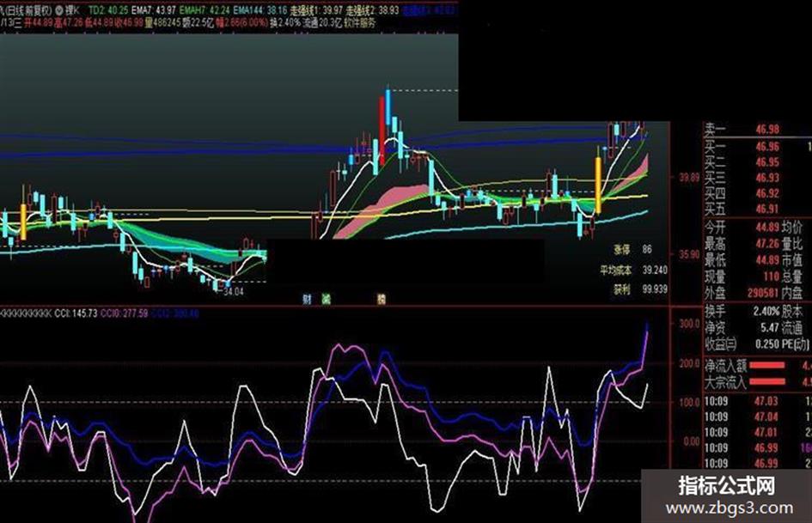The width and height of the screenshot is (812, 523).
Task: Click the 走强线2: 38.93 label
Action: pyautogui.click(x=373, y=9)
